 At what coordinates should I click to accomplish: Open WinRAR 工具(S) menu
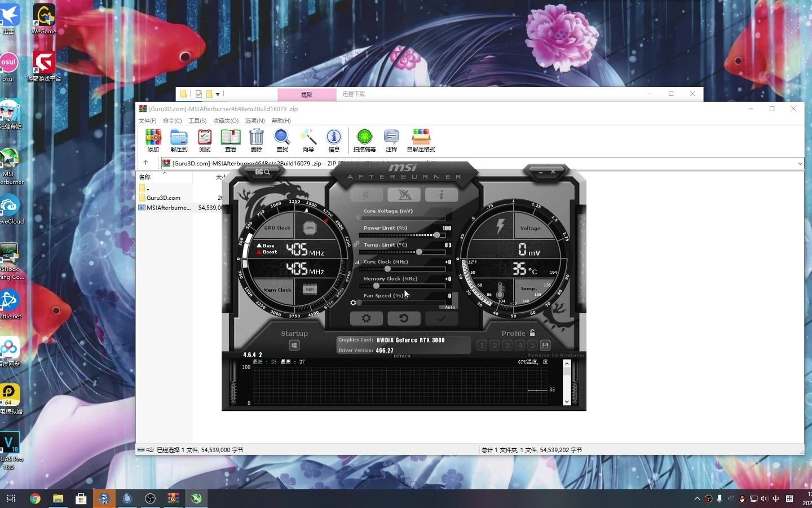197,121
